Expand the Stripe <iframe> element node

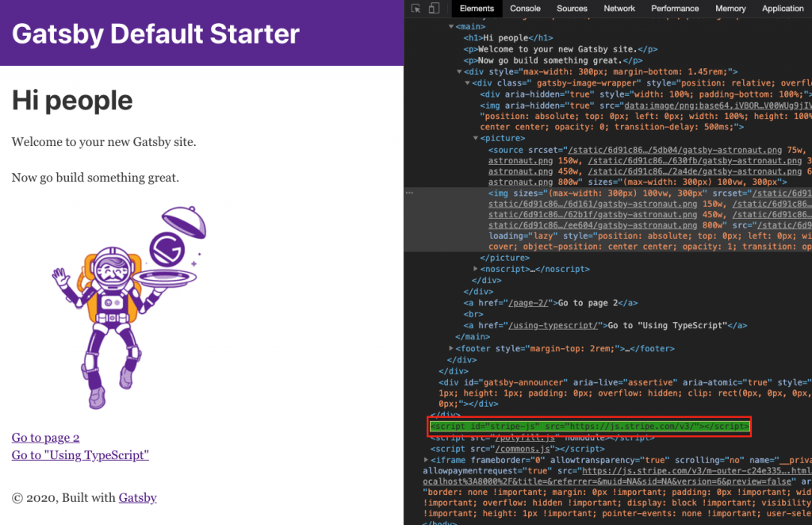pyautogui.click(x=426, y=460)
